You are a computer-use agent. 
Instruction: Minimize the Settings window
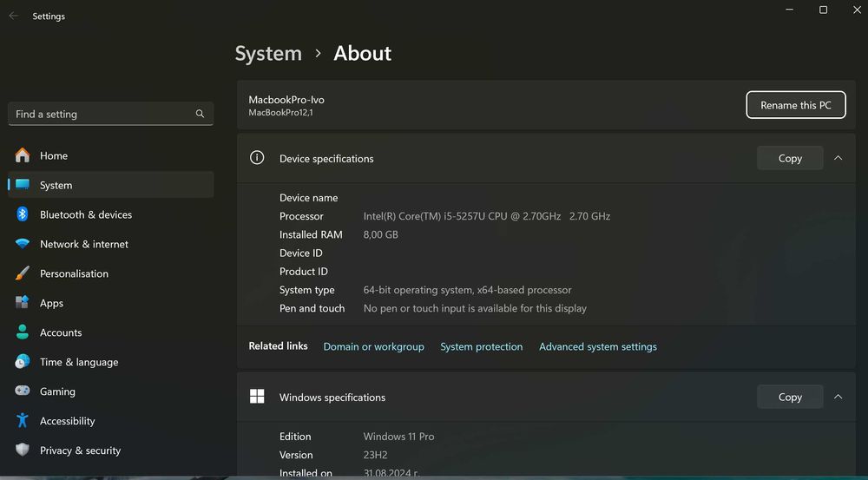pyautogui.click(x=789, y=10)
